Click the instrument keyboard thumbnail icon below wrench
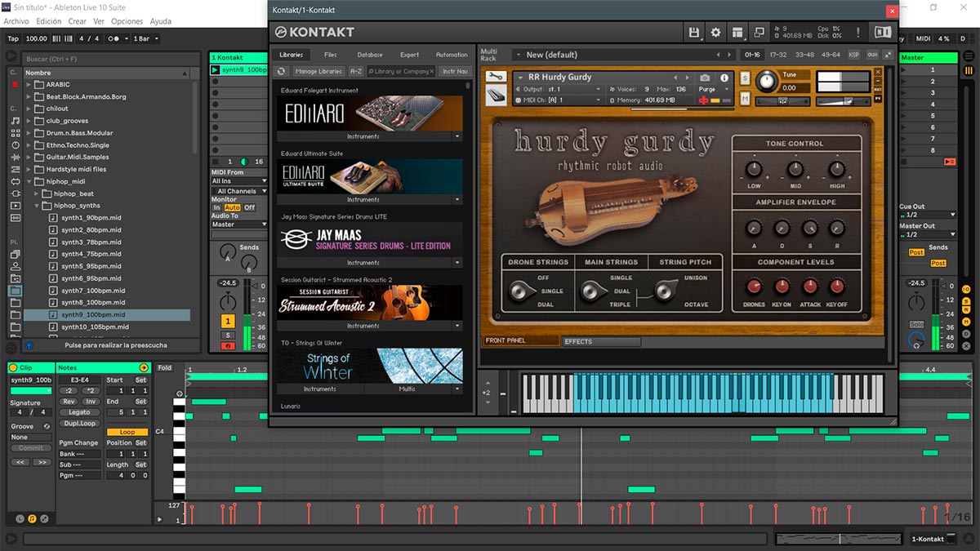This screenshot has height=551, width=980. pyautogui.click(x=495, y=96)
